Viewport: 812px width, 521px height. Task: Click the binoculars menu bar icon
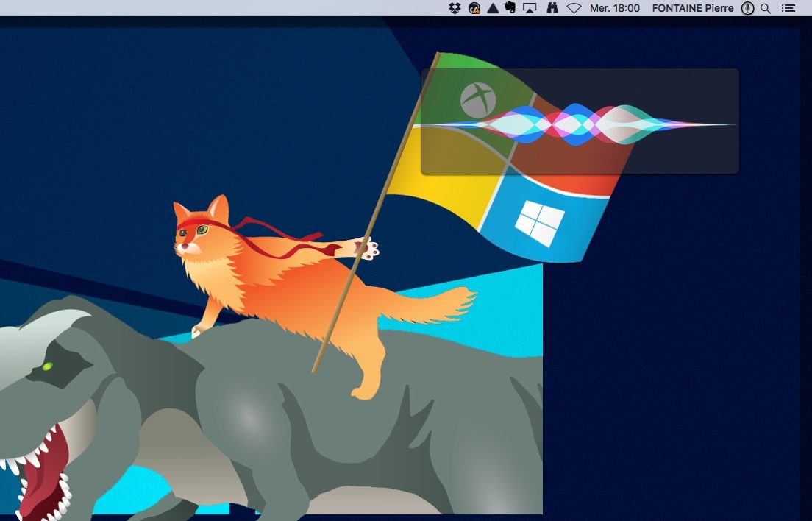(552, 8)
